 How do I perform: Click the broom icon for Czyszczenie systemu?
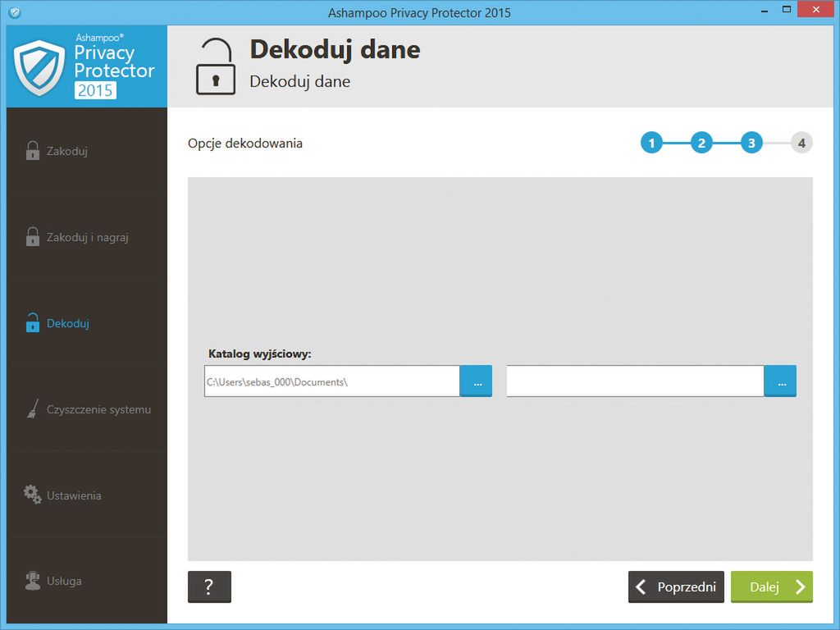(33, 409)
